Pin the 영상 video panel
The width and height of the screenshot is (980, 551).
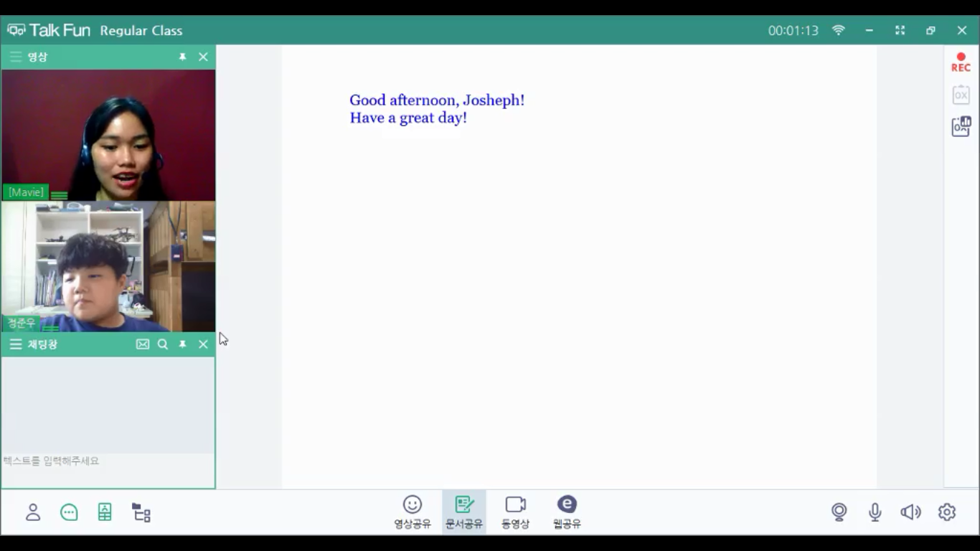click(x=183, y=57)
